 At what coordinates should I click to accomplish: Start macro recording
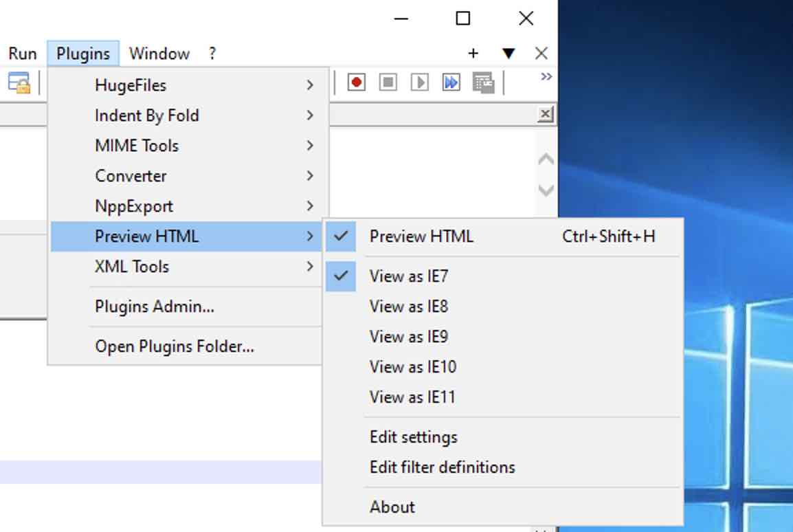point(356,82)
